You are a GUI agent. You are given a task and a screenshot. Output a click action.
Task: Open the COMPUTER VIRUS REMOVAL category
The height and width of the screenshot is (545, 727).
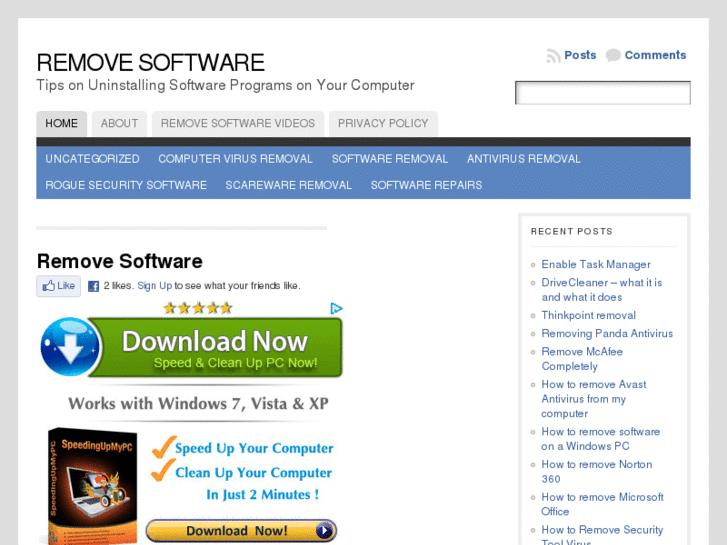(x=236, y=159)
